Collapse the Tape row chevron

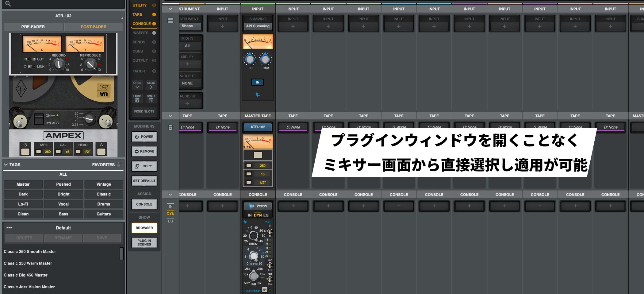pos(171,116)
